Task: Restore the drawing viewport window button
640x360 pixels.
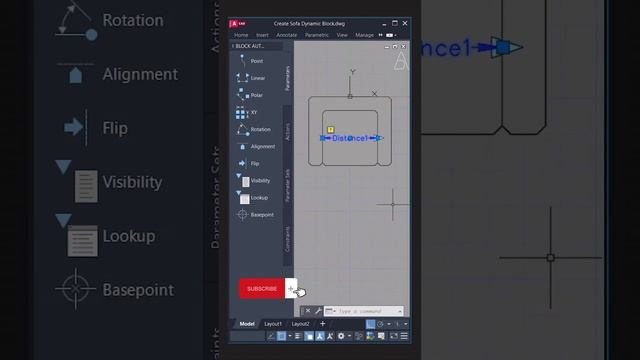Action: coord(395,47)
